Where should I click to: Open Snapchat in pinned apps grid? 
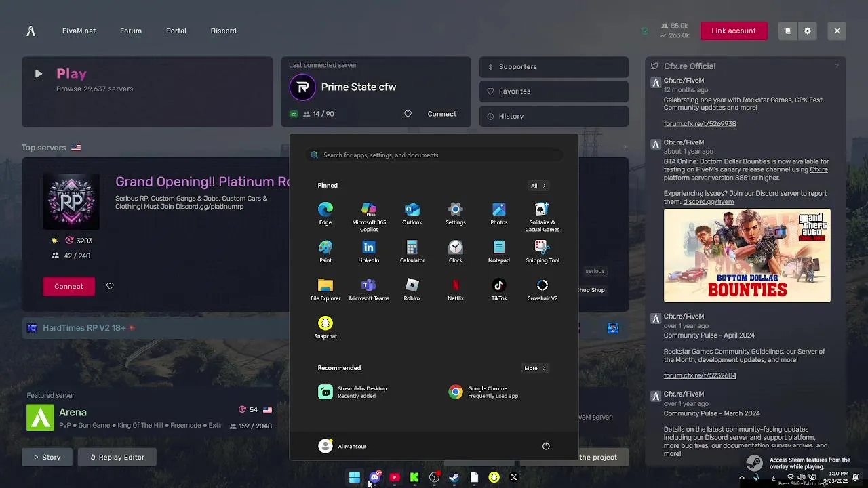325,327
